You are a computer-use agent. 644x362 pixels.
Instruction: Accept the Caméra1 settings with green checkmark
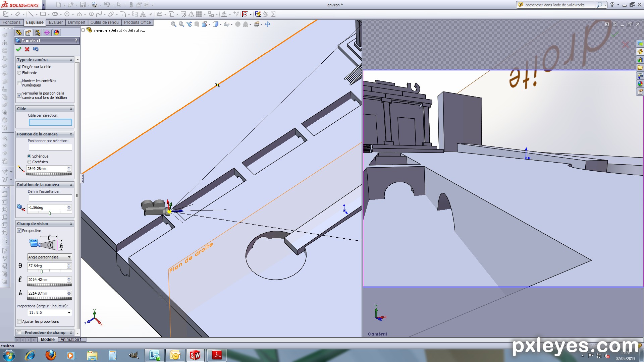coord(18,49)
